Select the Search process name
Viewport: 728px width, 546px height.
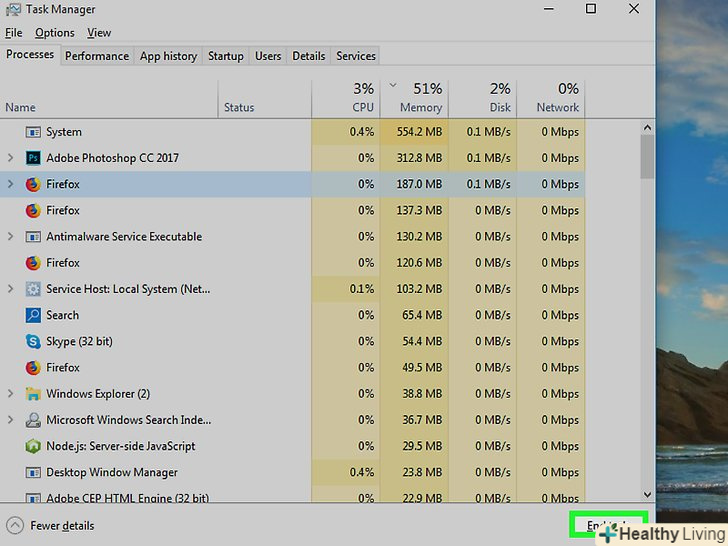(63, 315)
